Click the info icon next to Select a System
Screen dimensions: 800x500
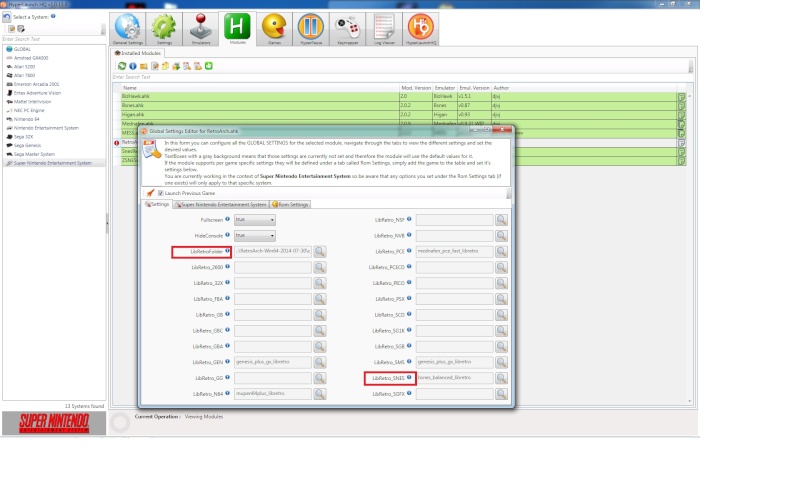click(x=53, y=16)
